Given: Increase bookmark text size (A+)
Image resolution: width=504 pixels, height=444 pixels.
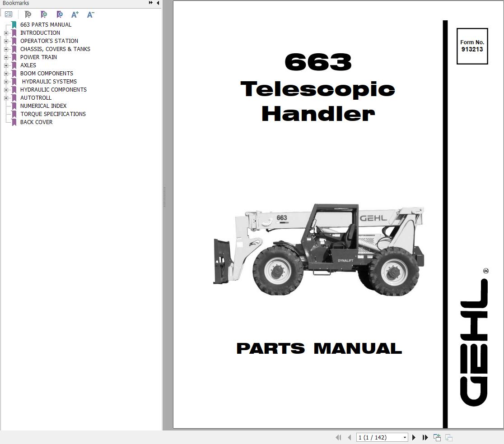Looking at the screenshot, I should (75, 14).
